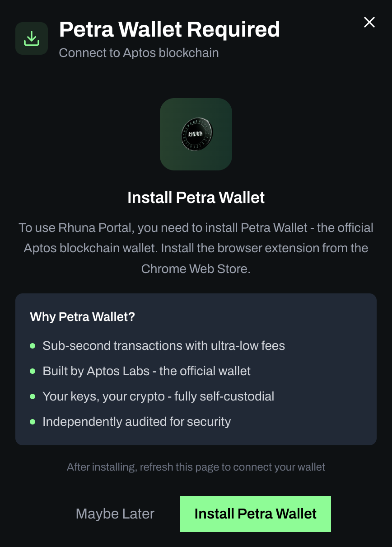Viewport: 392px width, 547px height.
Task: Click the green download icon in the header
Action: pyautogui.click(x=32, y=38)
